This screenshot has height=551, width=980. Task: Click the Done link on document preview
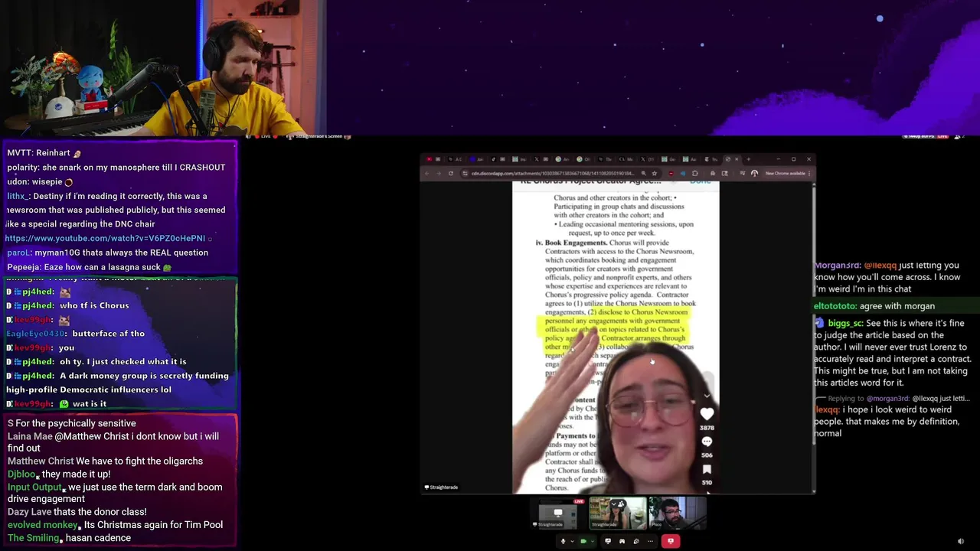(700, 181)
